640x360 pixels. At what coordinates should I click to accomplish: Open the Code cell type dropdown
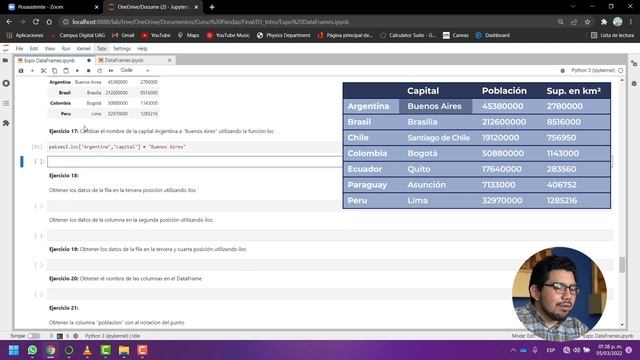click(135, 70)
